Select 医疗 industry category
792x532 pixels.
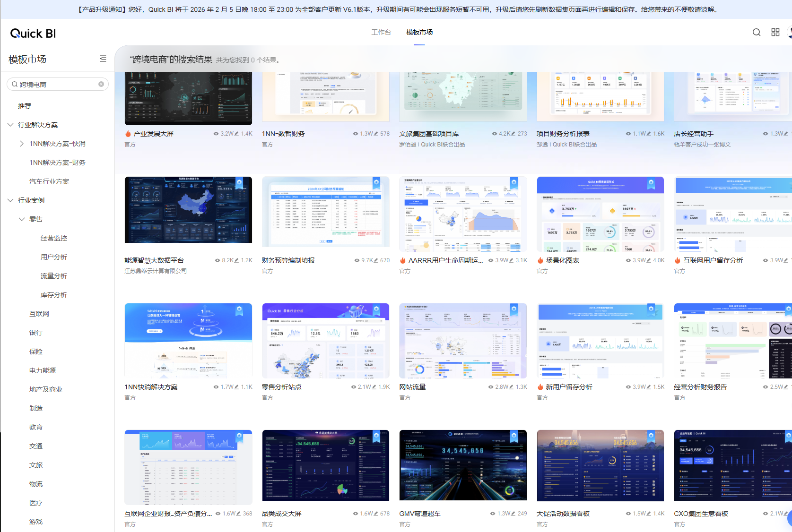(x=36, y=503)
